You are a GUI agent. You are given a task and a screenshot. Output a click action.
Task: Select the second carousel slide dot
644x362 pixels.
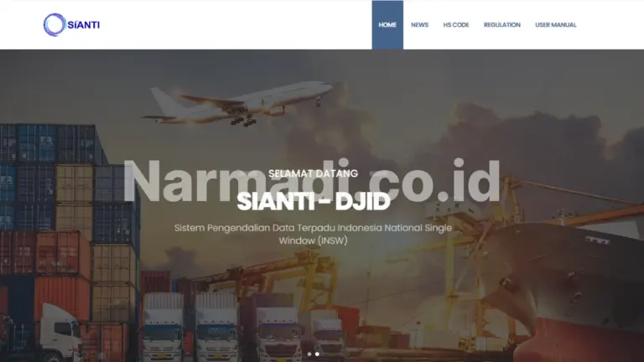[x=317, y=354]
